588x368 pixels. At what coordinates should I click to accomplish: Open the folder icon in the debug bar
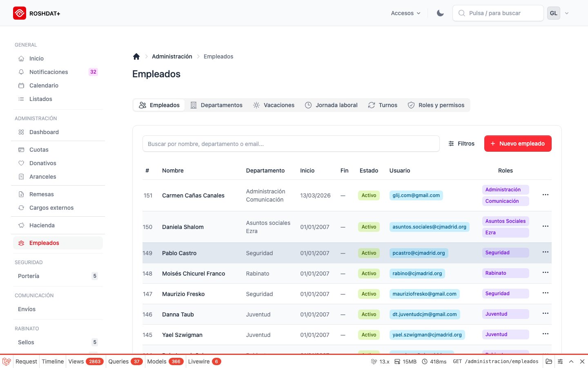tap(549, 361)
